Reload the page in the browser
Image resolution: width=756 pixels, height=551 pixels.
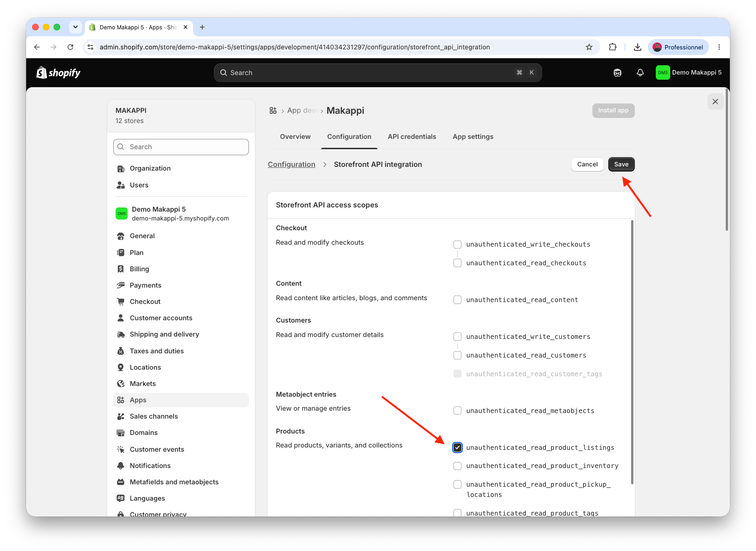(x=70, y=47)
